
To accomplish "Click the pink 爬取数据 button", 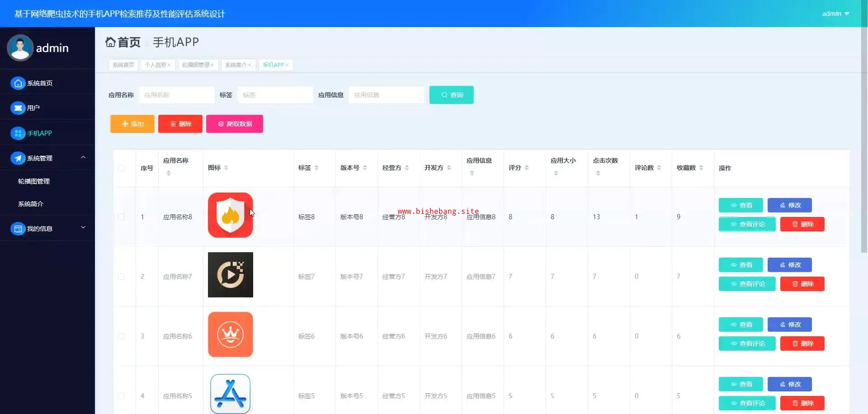I will point(235,124).
